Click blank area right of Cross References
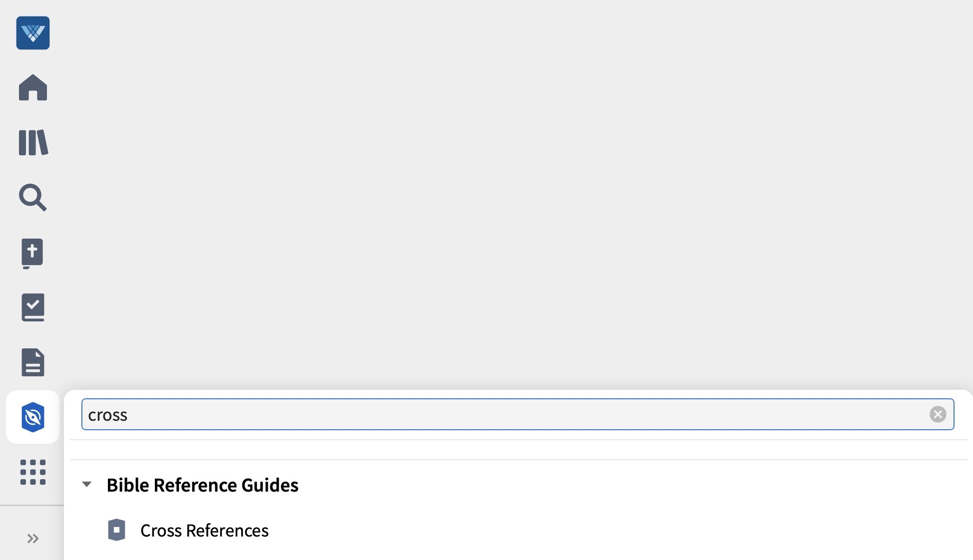973x560 pixels. pos(599,531)
